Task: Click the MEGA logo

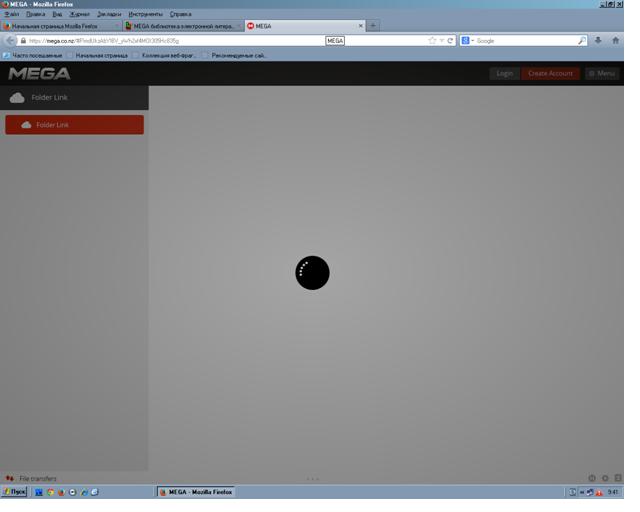Action: click(x=40, y=73)
